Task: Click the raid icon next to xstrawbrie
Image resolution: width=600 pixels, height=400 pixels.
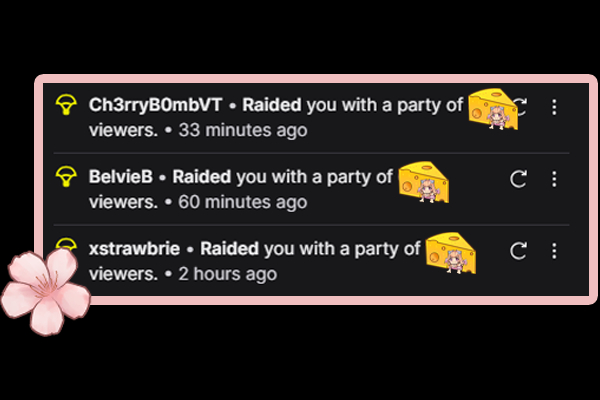Action: click(x=66, y=244)
